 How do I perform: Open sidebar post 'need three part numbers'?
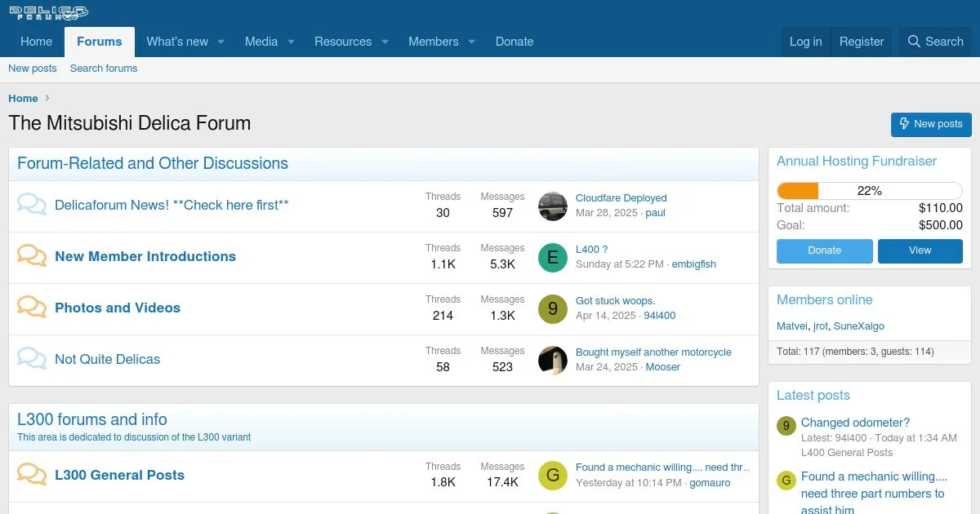[874, 494]
